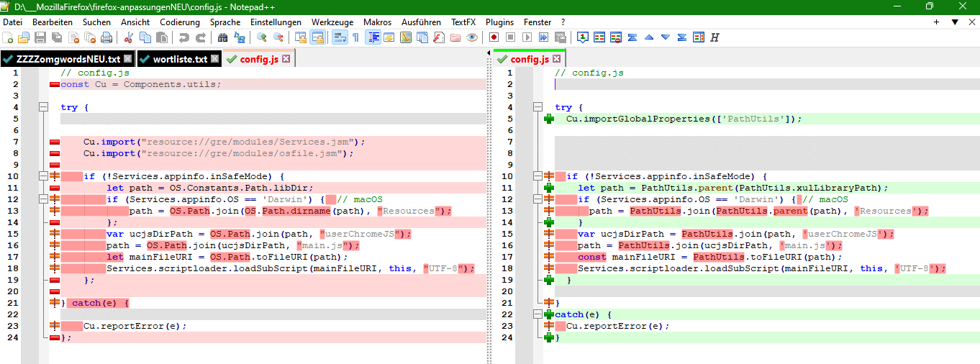Click the Undo arrow icon
Image resolution: width=980 pixels, height=364 pixels.
pos(183,37)
